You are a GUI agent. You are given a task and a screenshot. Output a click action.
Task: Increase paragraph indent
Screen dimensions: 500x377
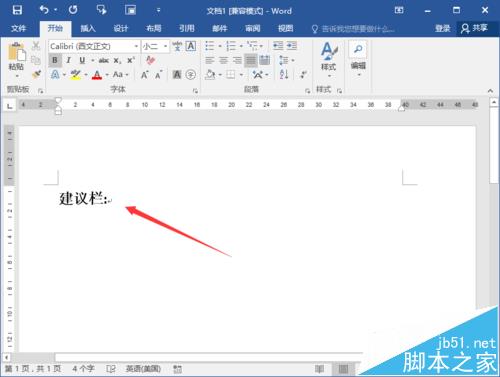pos(291,45)
